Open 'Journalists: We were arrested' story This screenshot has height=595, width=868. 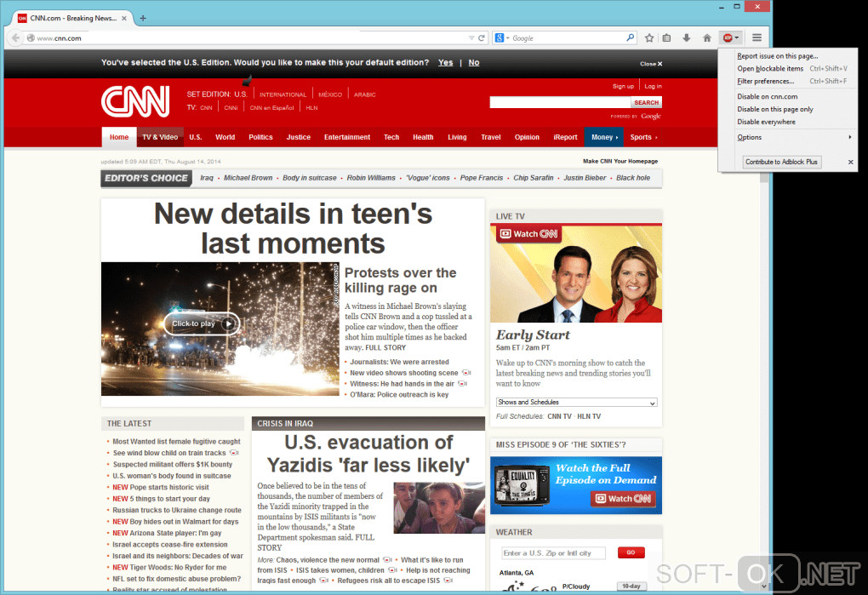[399, 362]
